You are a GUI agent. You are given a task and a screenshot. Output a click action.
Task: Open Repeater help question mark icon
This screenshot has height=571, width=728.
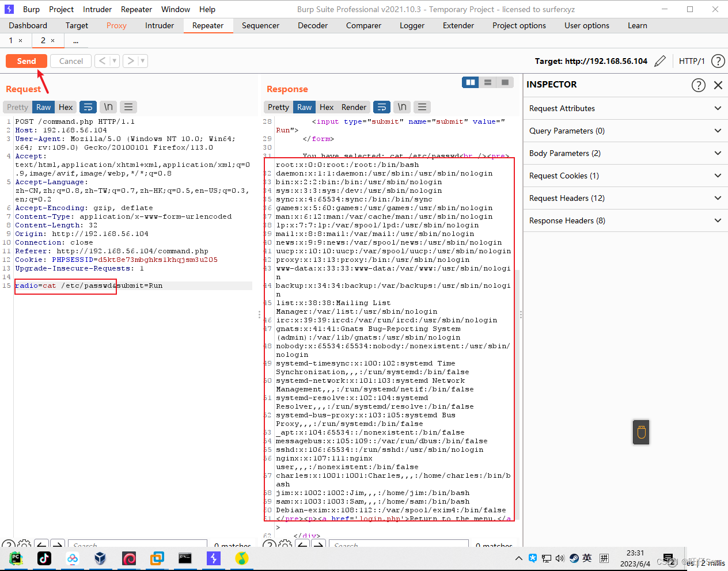click(x=718, y=61)
